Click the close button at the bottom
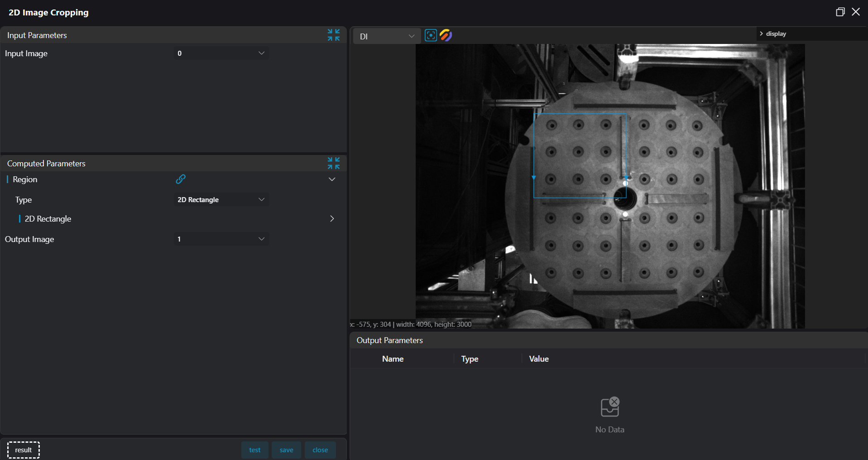 [320, 450]
